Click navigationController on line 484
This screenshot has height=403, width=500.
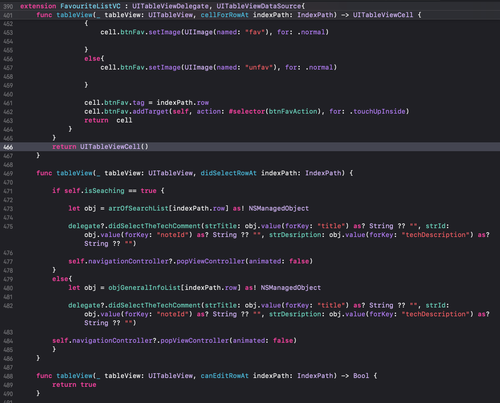[112, 340]
